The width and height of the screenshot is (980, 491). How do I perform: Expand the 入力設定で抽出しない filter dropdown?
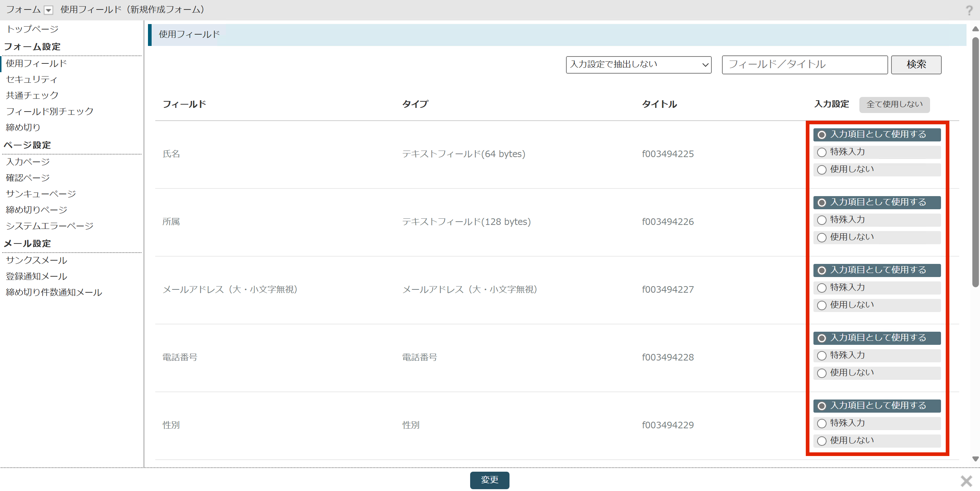(x=639, y=65)
